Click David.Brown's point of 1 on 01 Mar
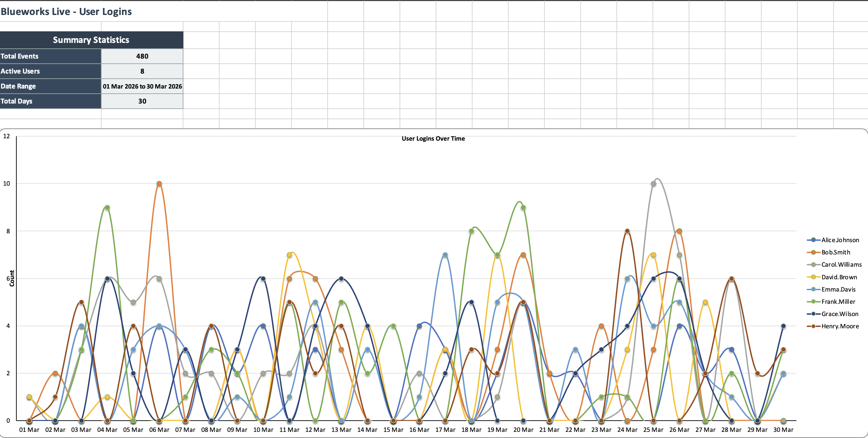The image size is (868, 438). [x=29, y=397]
